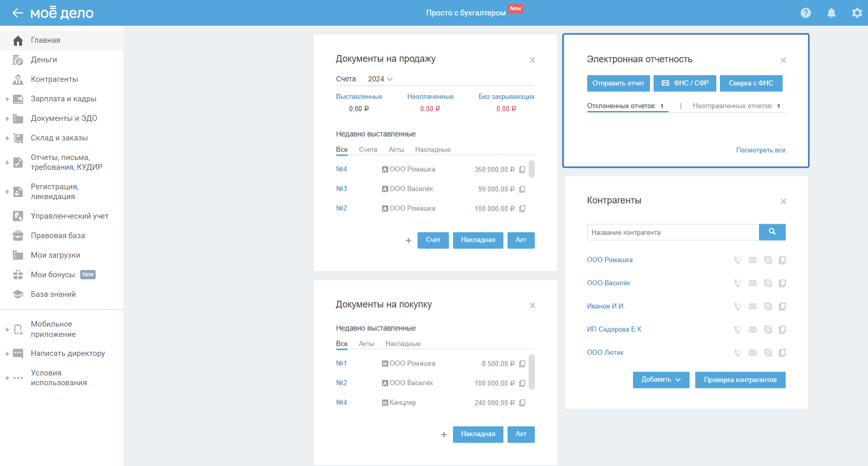Click the back arrow beside the Моё дело logo

click(x=18, y=13)
